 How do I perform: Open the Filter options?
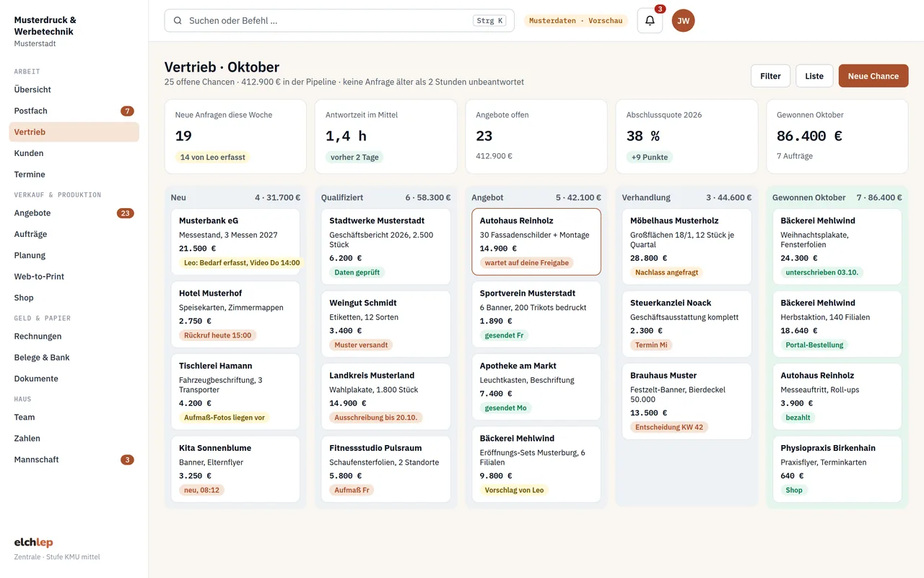point(770,76)
